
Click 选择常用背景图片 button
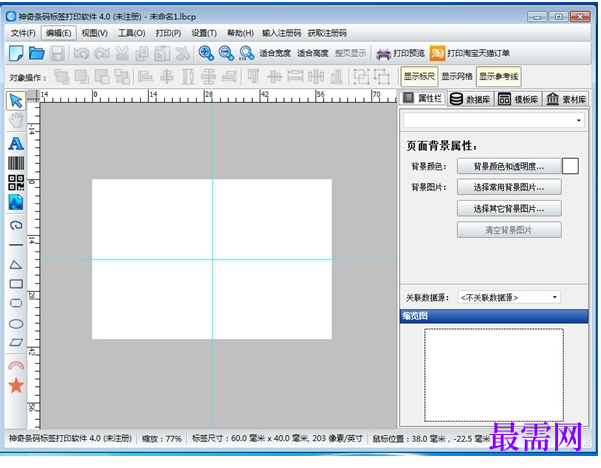click(509, 187)
